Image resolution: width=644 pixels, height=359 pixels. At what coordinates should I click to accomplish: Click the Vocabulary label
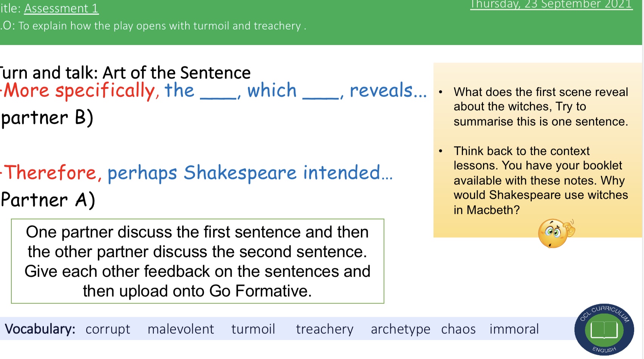pyautogui.click(x=40, y=329)
